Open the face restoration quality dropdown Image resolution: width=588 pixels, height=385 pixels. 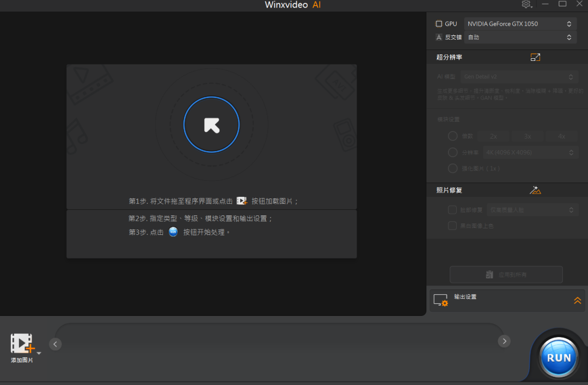532,210
